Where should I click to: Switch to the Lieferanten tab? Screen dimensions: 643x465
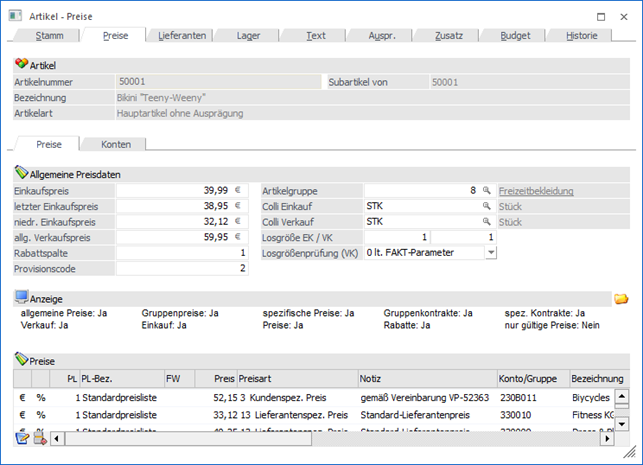pos(182,35)
